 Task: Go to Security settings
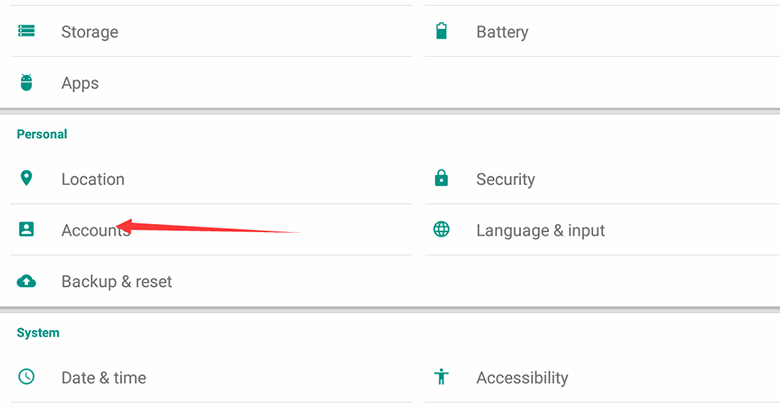tap(505, 179)
